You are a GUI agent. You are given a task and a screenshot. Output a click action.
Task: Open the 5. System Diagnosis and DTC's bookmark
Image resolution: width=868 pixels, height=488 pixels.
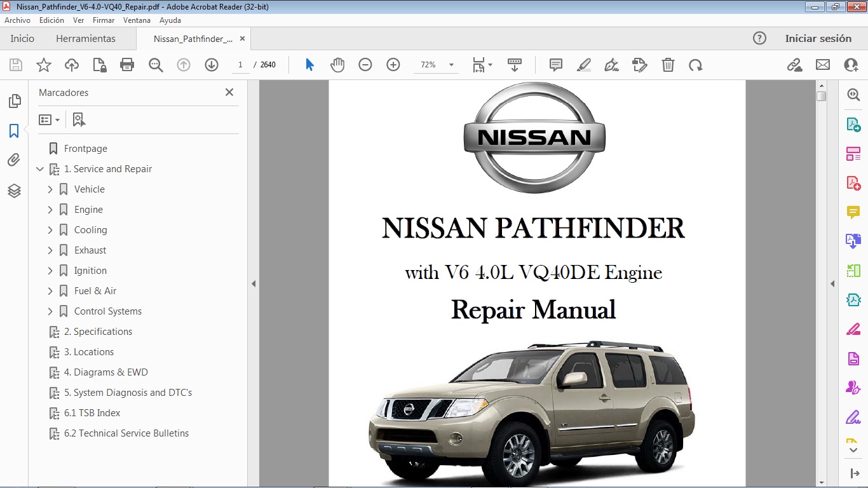click(128, 393)
